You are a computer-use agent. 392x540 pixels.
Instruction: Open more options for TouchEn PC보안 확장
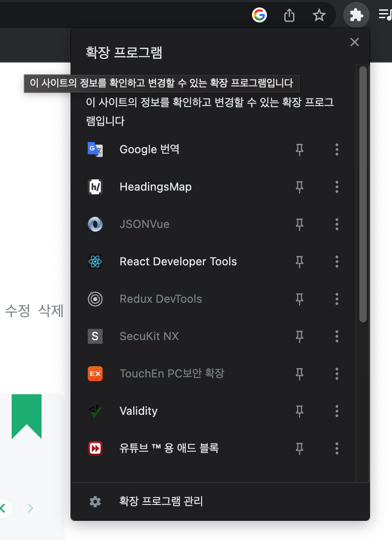(336, 374)
